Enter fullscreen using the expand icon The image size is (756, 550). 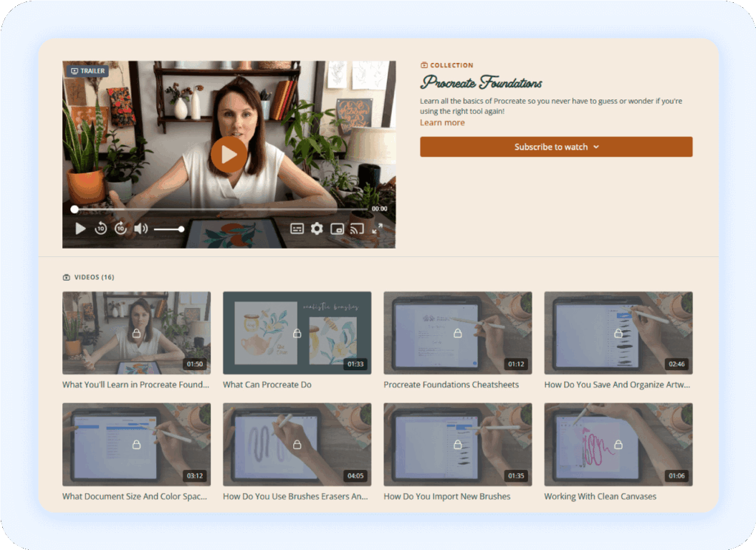click(378, 229)
